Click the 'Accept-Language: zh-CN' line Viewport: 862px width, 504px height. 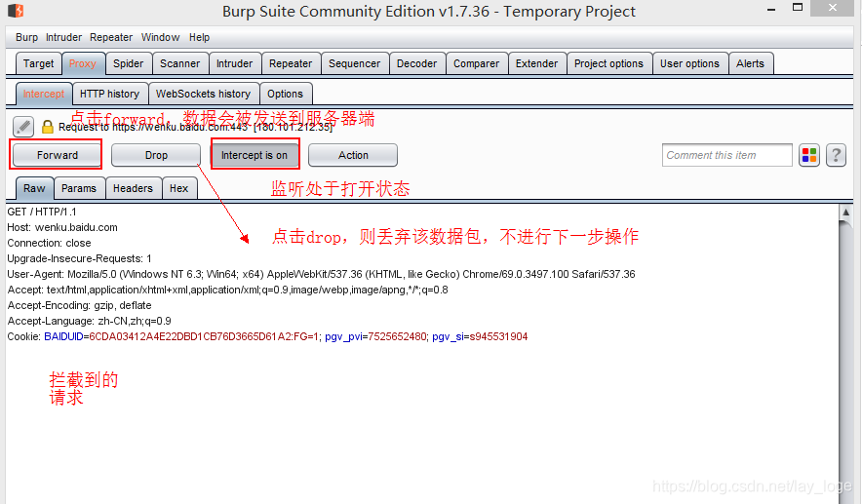click(89, 321)
